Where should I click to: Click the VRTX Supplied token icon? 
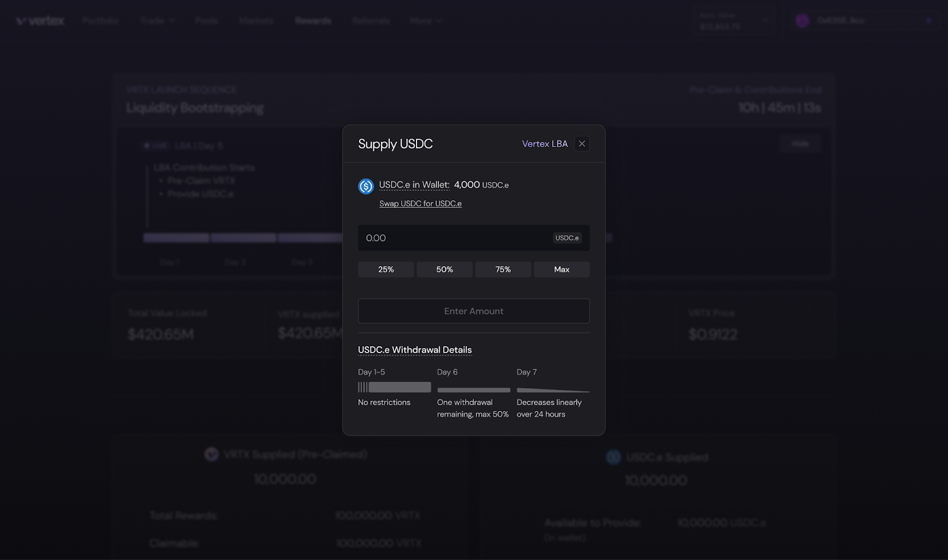point(212,455)
